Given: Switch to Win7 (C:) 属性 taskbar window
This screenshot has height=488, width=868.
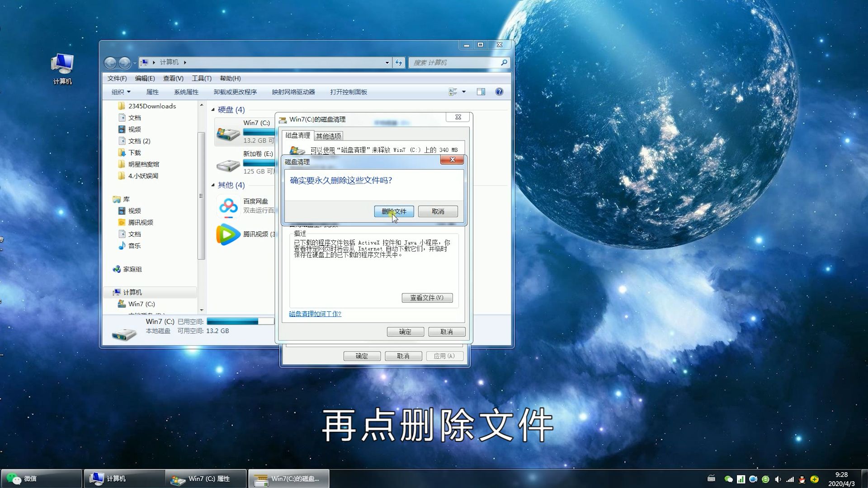Looking at the screenshot, I should tap(206, 479).
